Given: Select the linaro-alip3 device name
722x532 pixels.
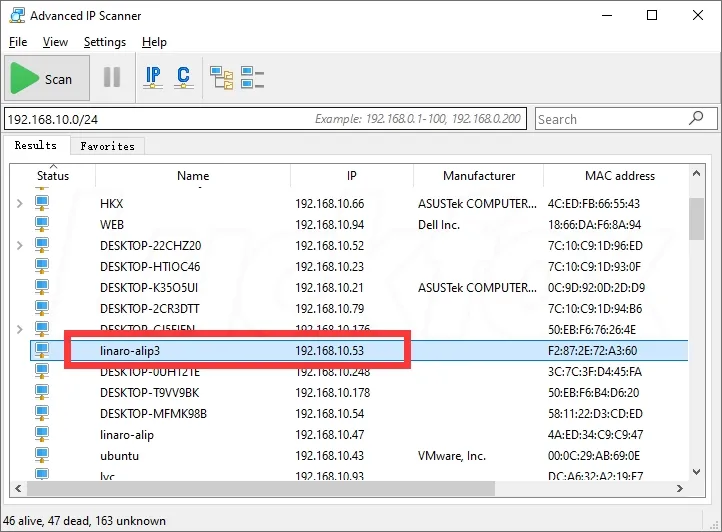Looking at the screenshot, I should coord(130,351).
